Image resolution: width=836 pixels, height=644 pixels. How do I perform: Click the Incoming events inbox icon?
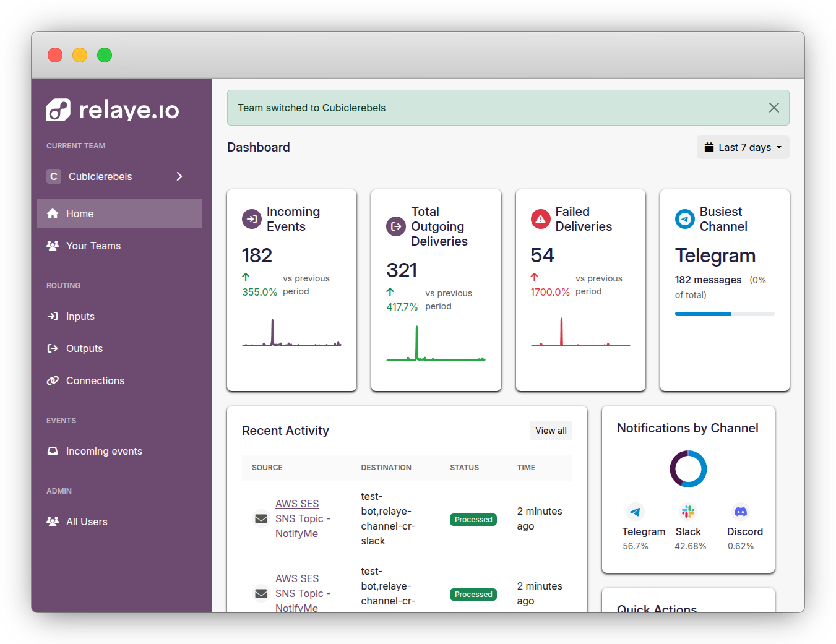(x=53, y=451)
